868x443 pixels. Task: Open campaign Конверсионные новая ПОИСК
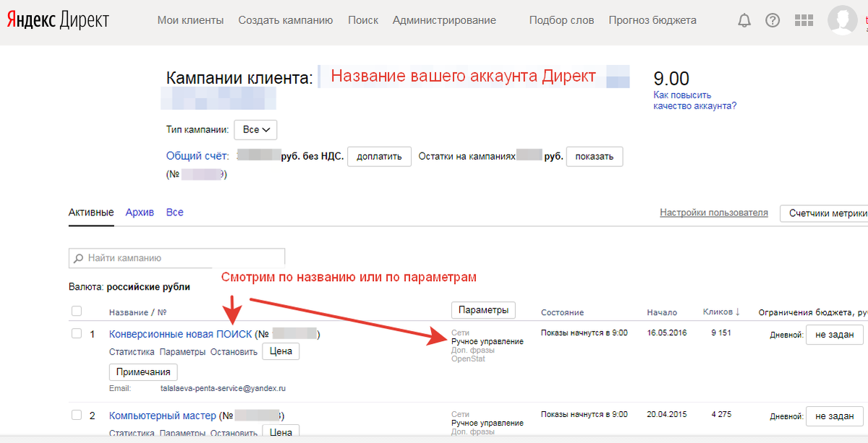pyautogui.click(x=180, y=334)
